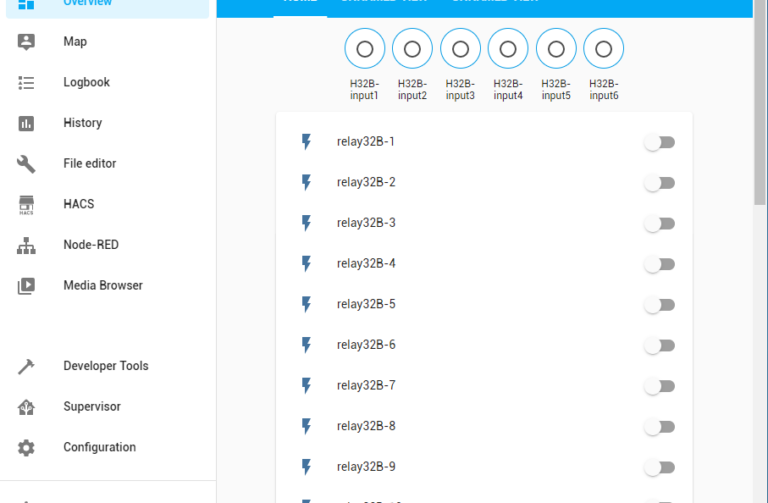Open the Media Browser play icon
The height and width of the screenshot is (503, 768).
(x=26, y=286)
